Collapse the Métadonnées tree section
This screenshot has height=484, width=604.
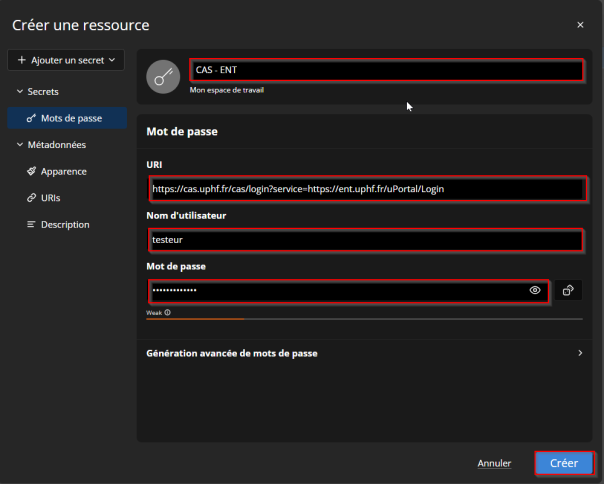click(x=20, y=145)
